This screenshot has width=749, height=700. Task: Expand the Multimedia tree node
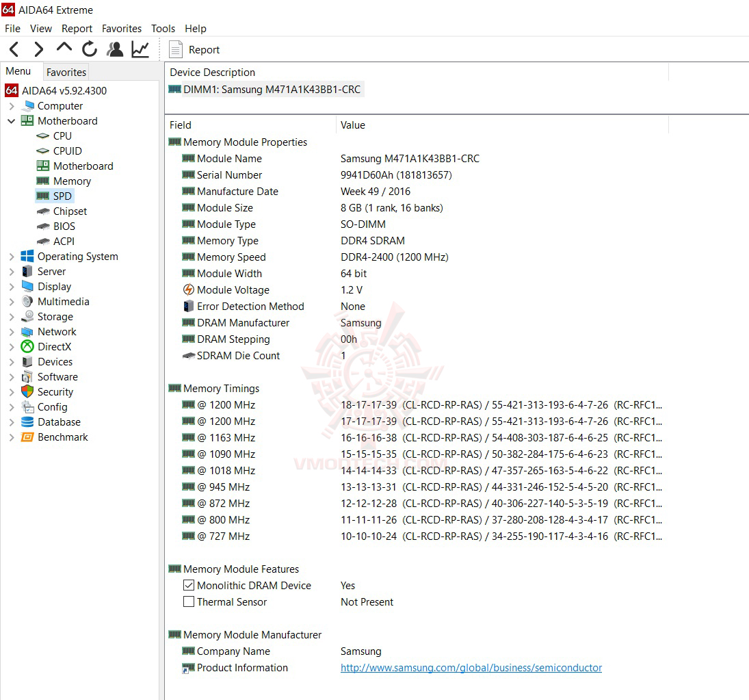pyautogui.click(x=12, y=302)
